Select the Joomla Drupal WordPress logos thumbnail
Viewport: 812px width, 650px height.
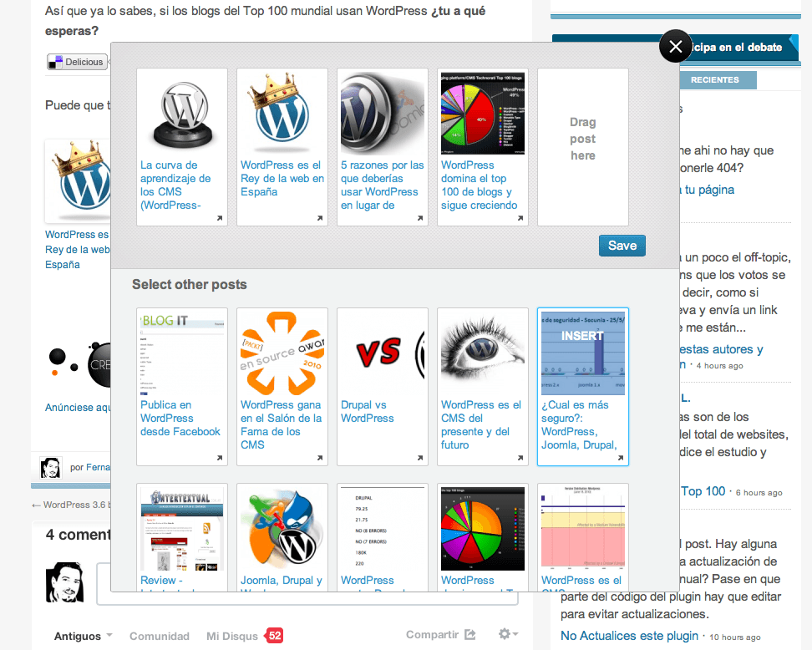(x=282, y=529)
